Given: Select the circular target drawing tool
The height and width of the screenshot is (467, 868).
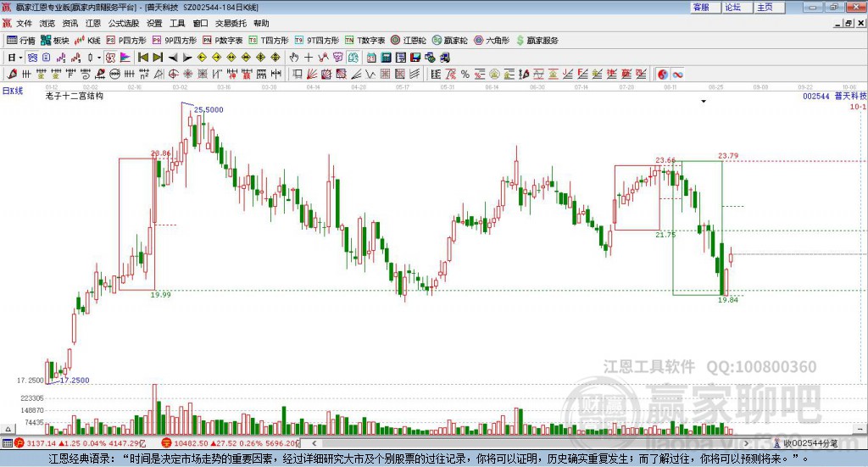Looking at the screenshot, I should pos(173,74).
